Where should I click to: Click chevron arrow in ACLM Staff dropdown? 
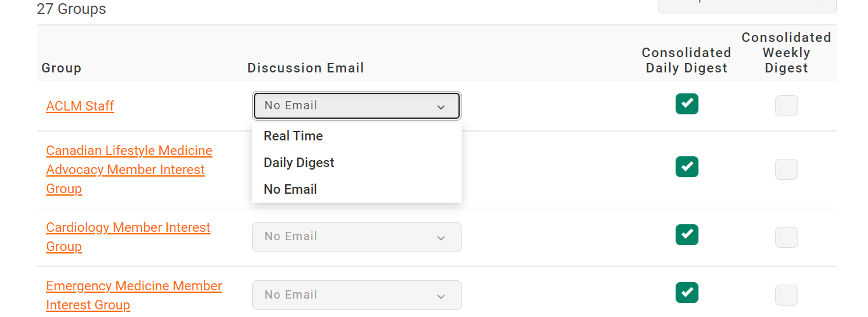[x=441, y=107]
